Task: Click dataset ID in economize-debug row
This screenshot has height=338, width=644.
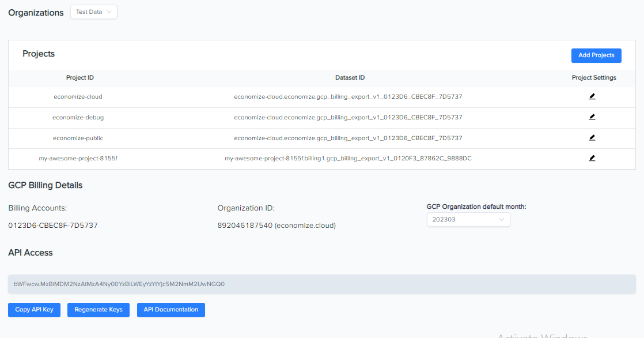Action: point(348,117)
